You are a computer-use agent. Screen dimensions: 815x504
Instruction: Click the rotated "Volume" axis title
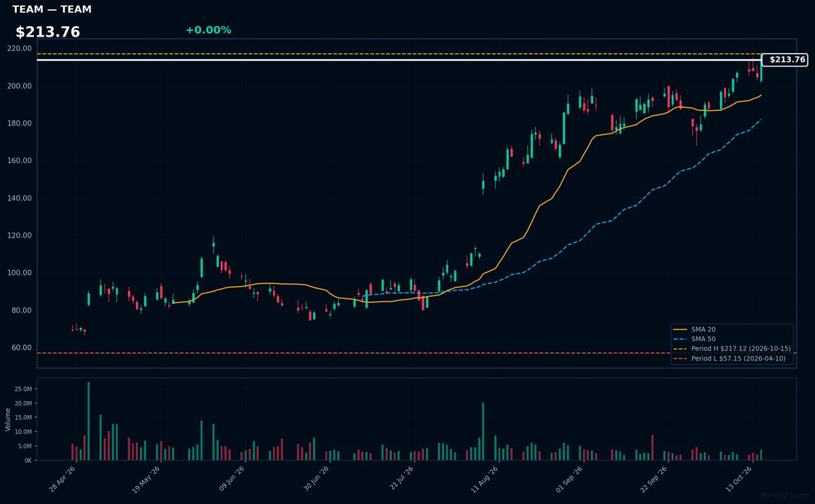[x=7, y=419]
